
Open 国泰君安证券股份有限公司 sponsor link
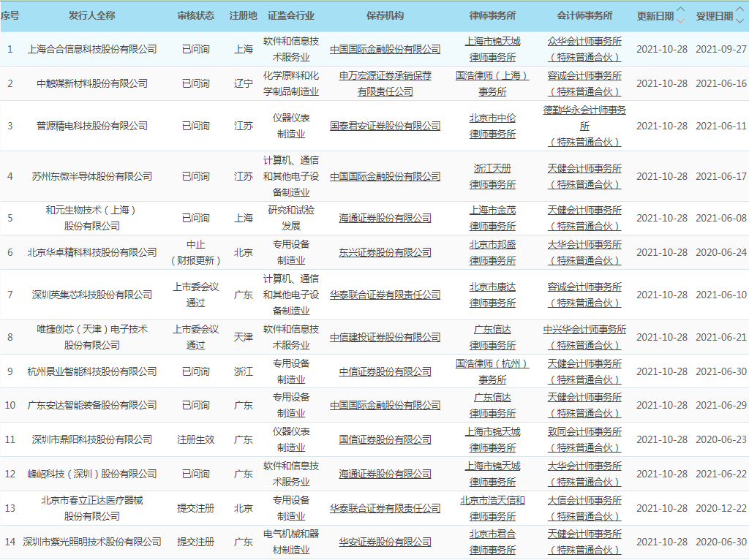(x=385, y=126)
